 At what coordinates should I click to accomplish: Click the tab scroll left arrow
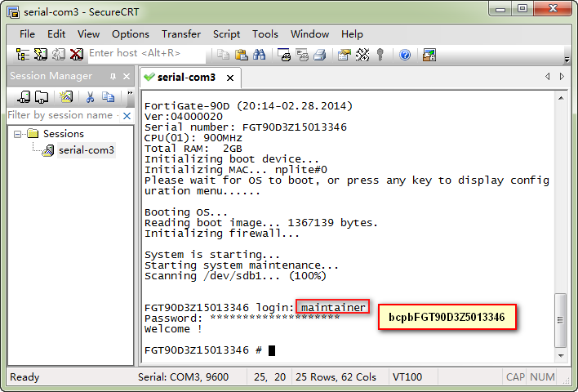548,76
